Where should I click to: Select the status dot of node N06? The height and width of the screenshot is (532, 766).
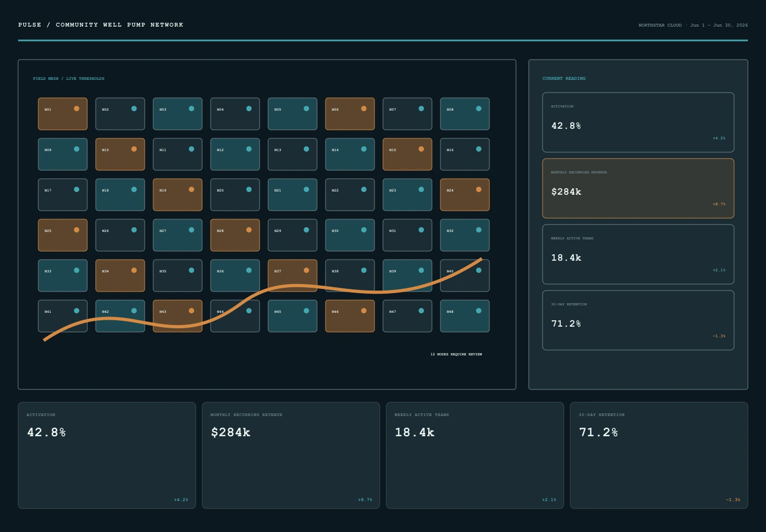coord(364,109)
